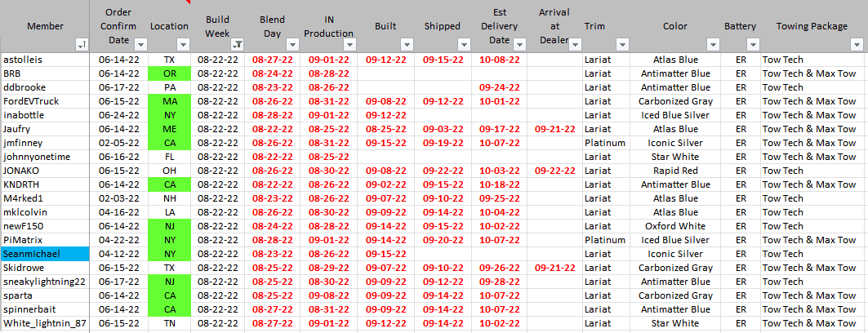Screen dimensions: 868x333
Task: Open the Towing Package filter dropdown
Action: pos(857,44)
